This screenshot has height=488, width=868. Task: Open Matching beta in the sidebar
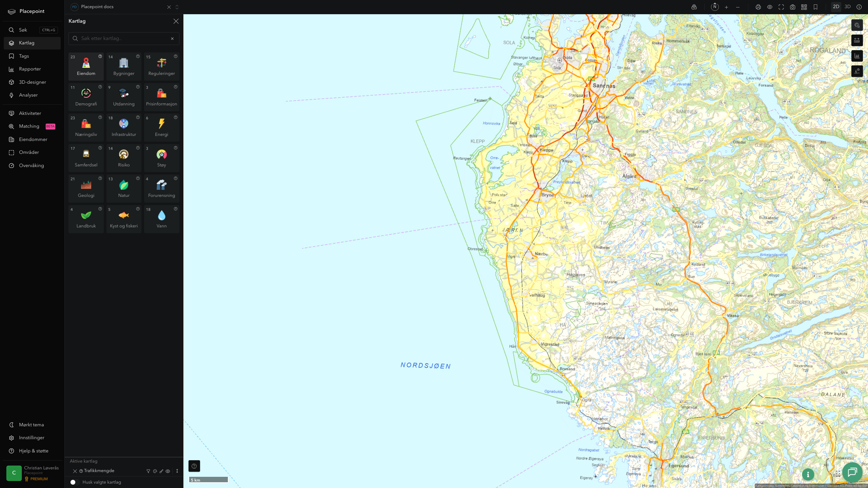point(32,126)
